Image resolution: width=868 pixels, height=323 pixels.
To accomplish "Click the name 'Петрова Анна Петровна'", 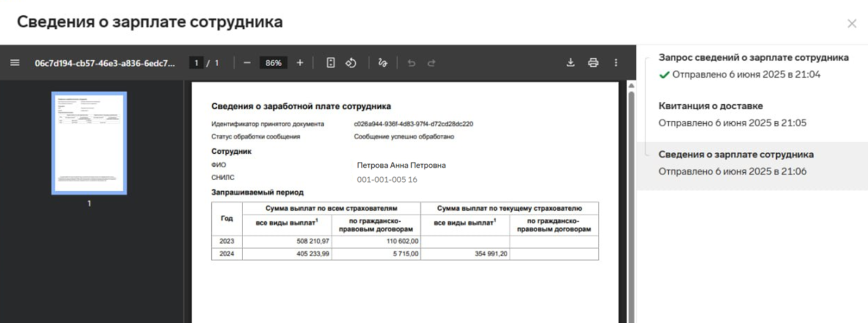I will pyautogui.click(x=401, y=165).
